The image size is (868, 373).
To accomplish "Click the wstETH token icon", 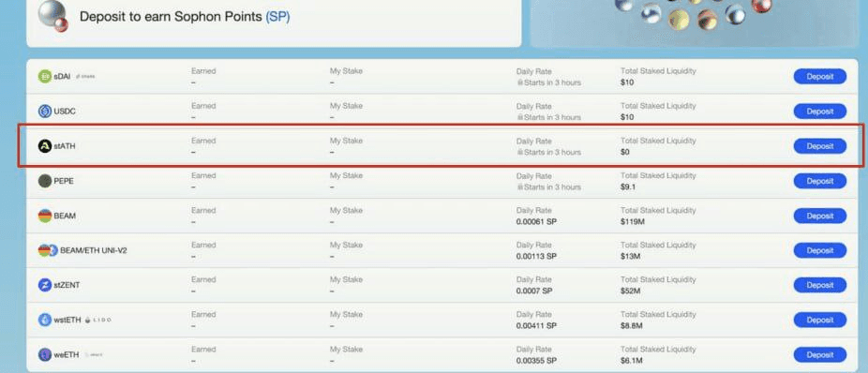I will pyautogui.click(x=45, y=320).
